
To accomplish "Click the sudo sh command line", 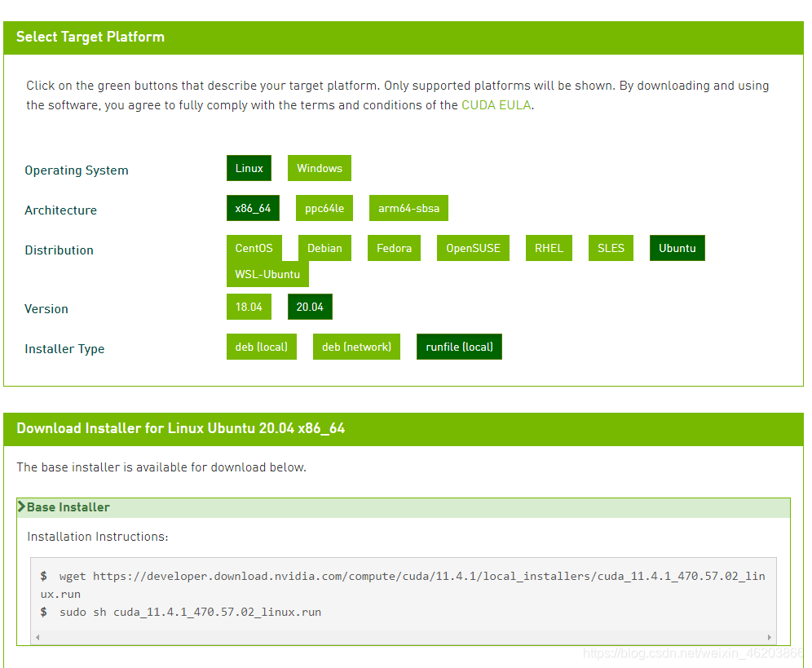I will (x=181, y=612).
